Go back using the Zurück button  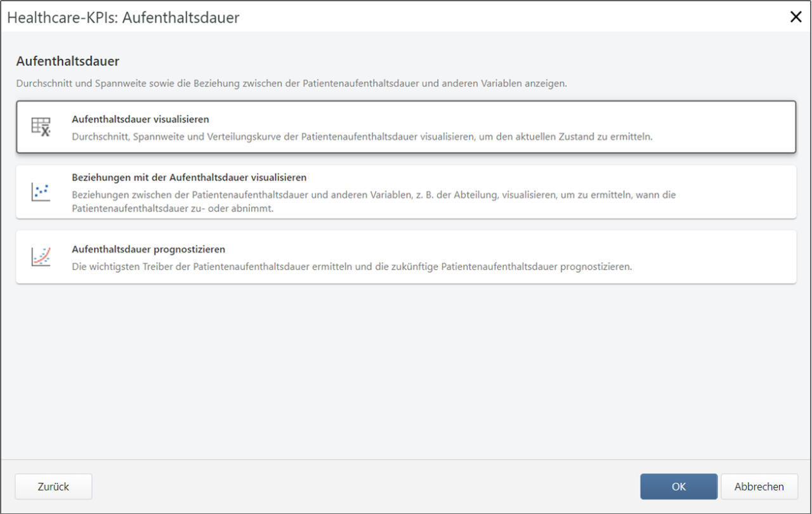coord(53,486)
